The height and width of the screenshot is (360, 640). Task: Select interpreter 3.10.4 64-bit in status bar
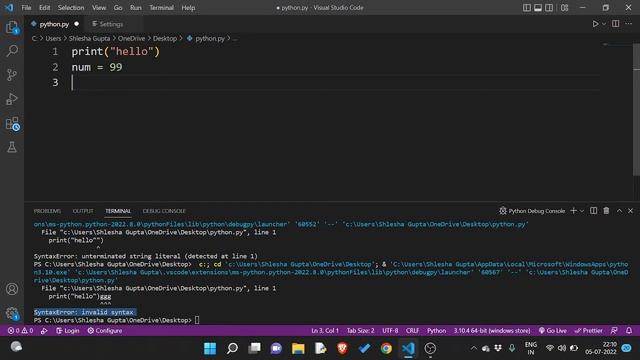[x=492, y=331]
